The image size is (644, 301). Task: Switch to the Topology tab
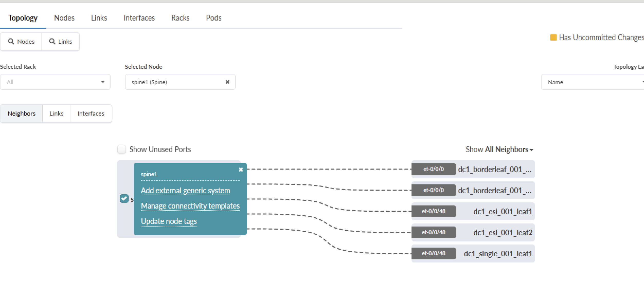coord(23,18)
